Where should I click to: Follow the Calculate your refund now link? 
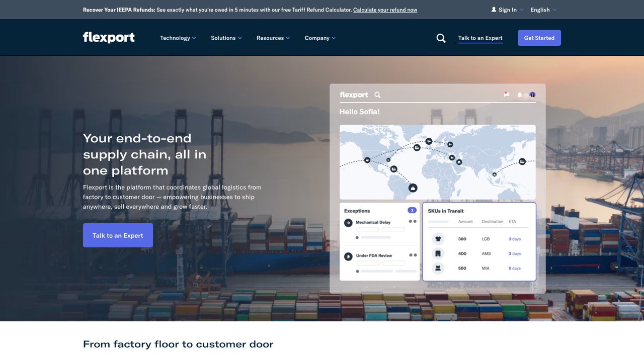(385, 10)
